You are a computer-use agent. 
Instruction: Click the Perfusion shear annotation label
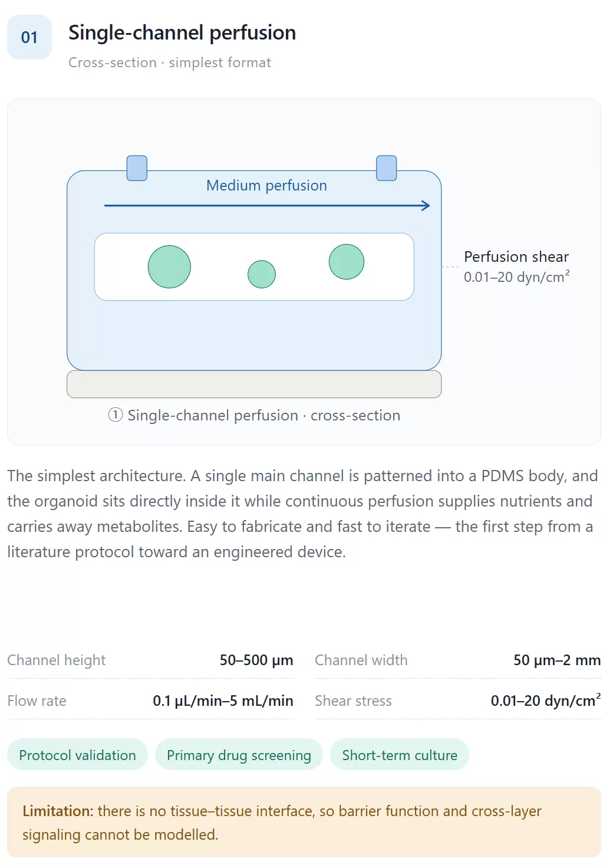pyautogui.click(x=516, y=257)
